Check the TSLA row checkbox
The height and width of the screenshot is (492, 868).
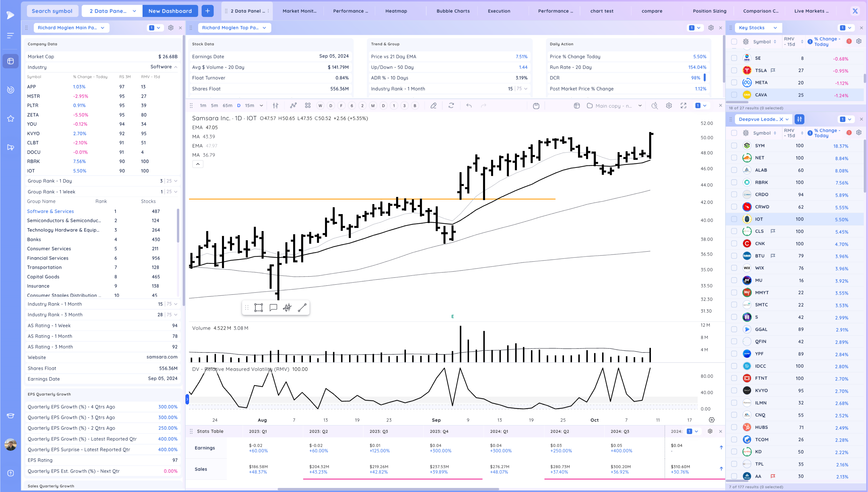(734, 70)
